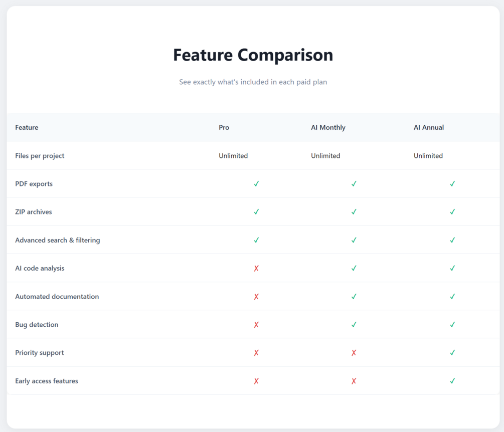Select the AI Monthly column header
Viewport: 504px width, 432px height.
coord(328,127)
